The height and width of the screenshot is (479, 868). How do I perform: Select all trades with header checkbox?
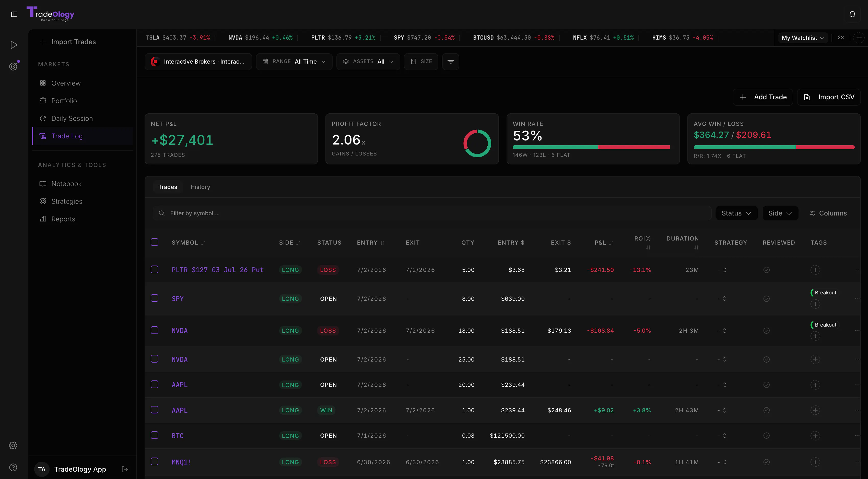154,242
